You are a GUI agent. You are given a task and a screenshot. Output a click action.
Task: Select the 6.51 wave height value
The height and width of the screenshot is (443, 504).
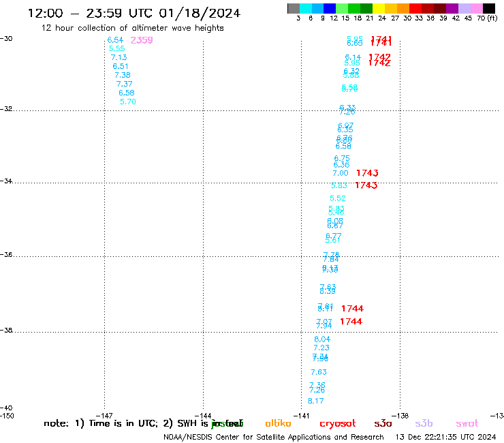121,66
